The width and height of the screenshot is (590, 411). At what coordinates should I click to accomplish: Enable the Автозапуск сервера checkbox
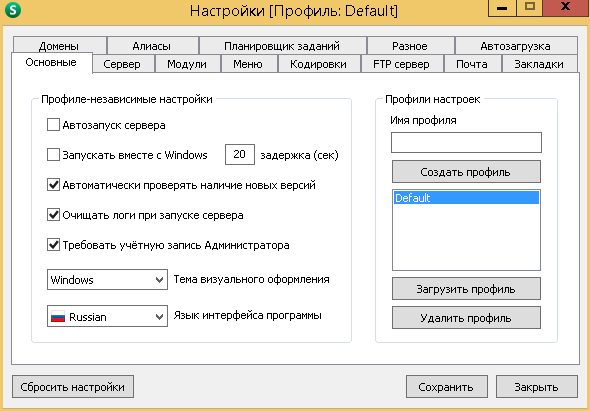point(53,125)
